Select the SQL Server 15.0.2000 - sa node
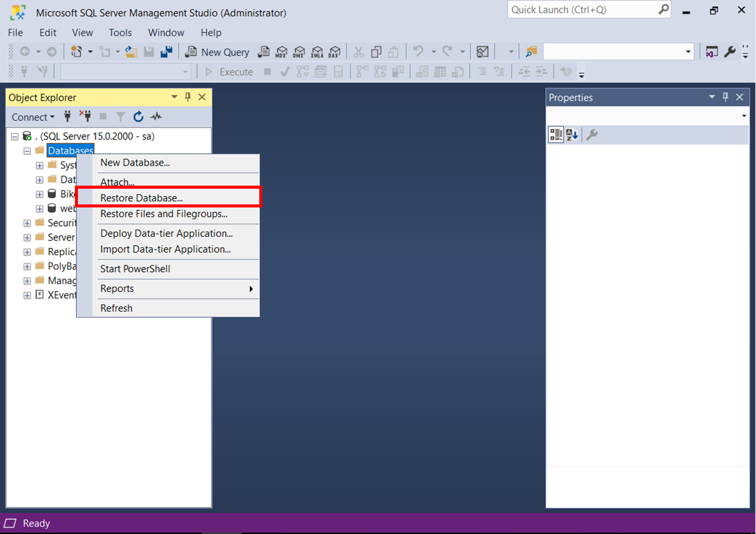The height and width of the screenshot is (534, 756). [94, 137]
